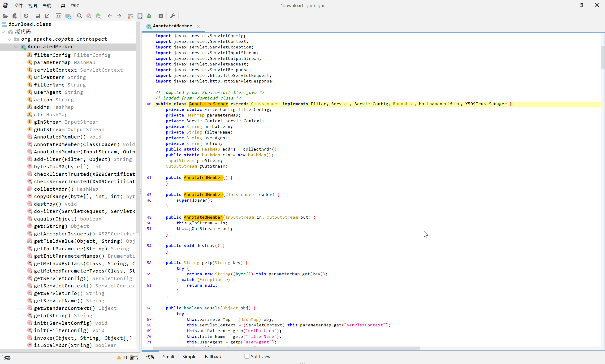Click the code editor horizontal scrollbar thumb
605x364 pixels.
(x=287, y=348)
